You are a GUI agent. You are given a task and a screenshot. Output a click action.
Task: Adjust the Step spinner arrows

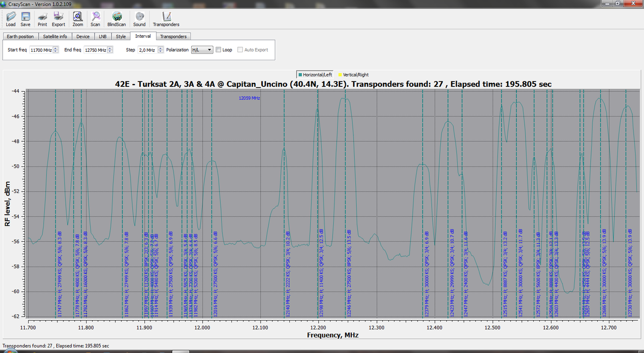point(161,50)
